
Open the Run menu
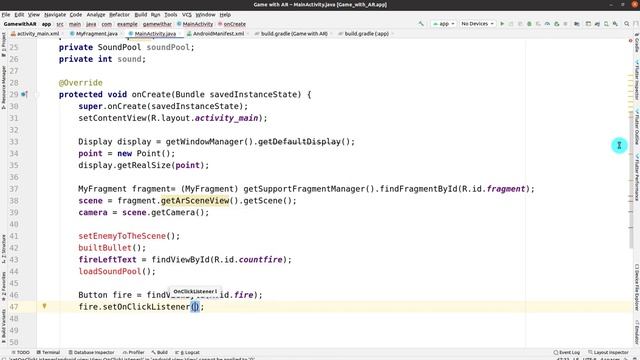[x=156, y=15]
